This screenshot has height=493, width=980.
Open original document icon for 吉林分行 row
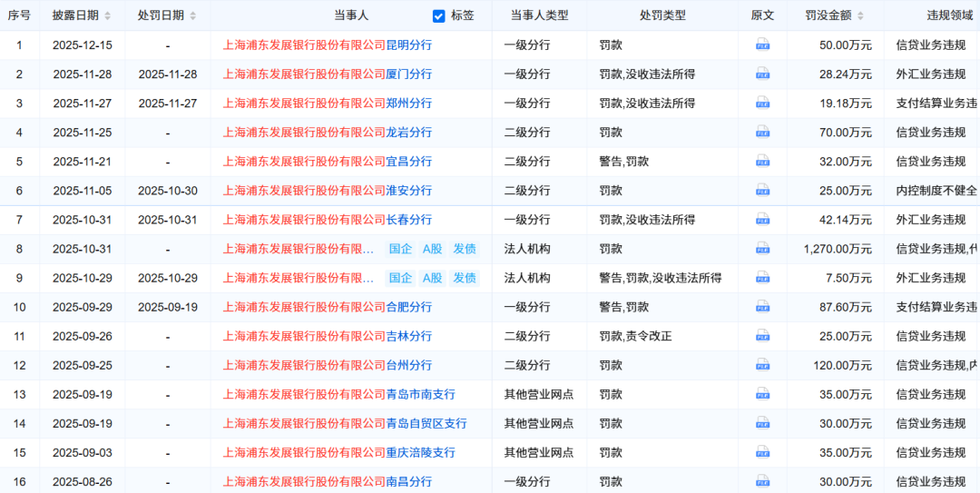pyautogui.click(x=762, y=336)
